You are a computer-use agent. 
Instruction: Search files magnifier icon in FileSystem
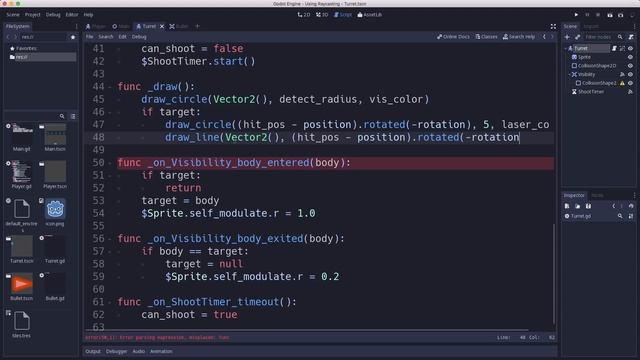point(62,116)
